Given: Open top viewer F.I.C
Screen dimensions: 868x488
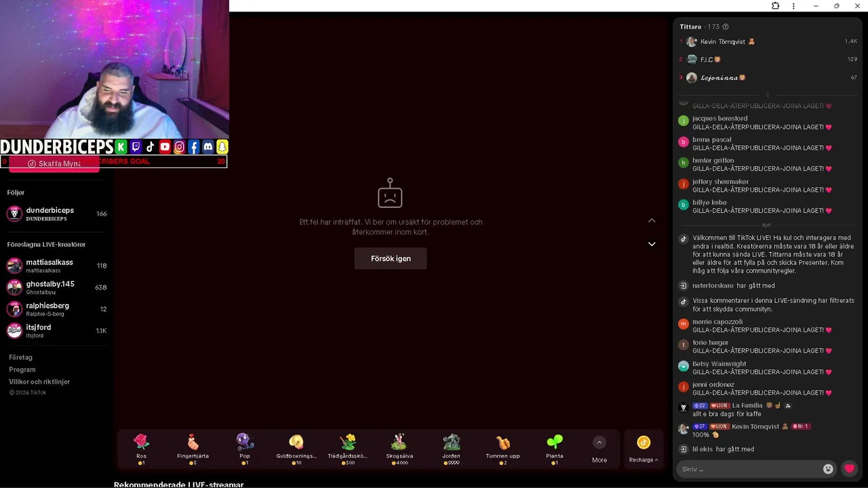Looking at the screenshot, I should [x=768, y=60].
